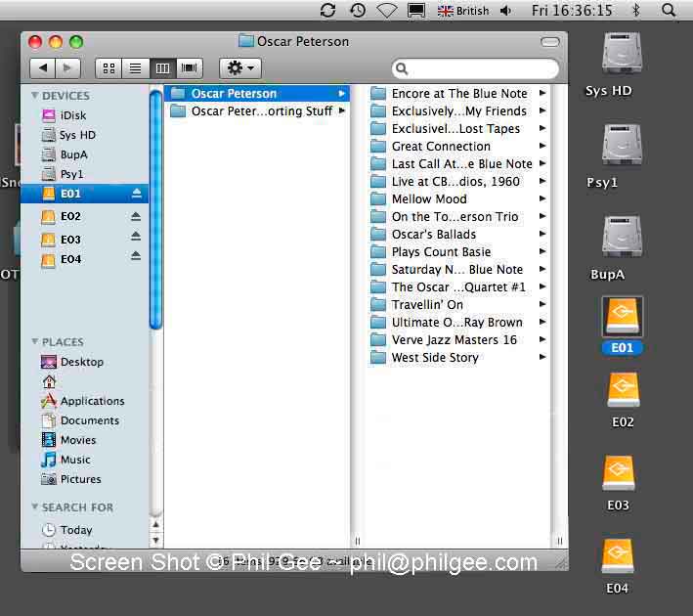Open the Exclusivel...Lost Tapes folder

[x=457, y=129]
